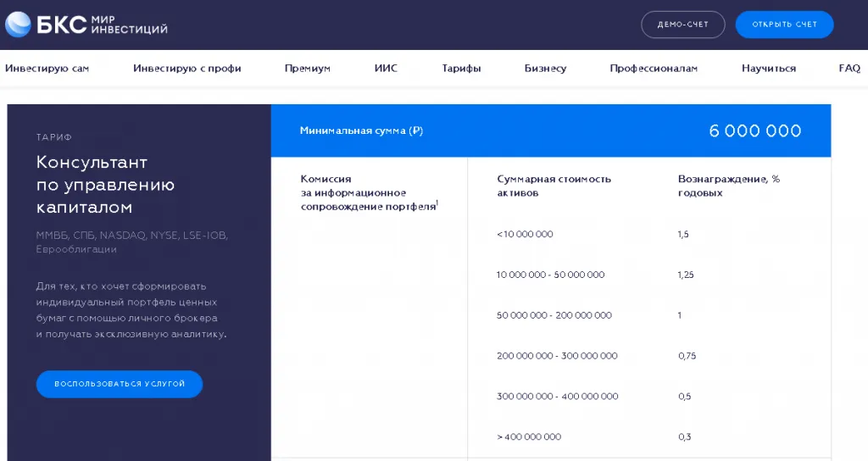Visit the FAQ page link
Screen dimensions: 868x461
849,69
